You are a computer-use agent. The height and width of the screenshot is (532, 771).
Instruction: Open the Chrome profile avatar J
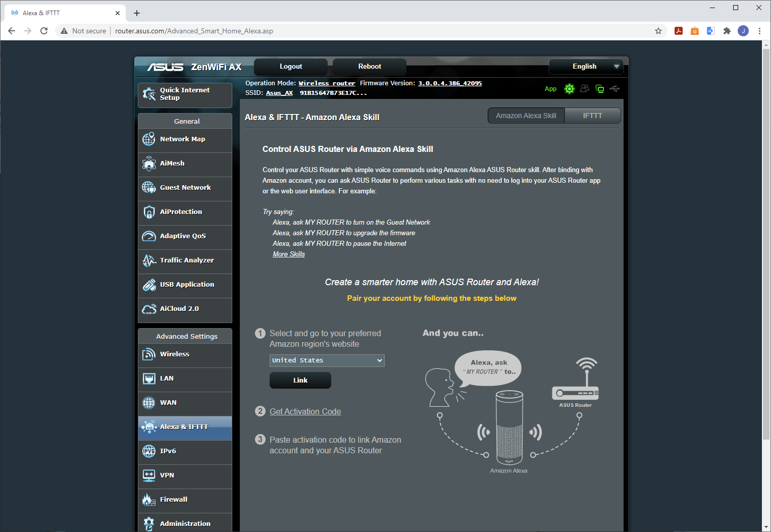point(743,31)
